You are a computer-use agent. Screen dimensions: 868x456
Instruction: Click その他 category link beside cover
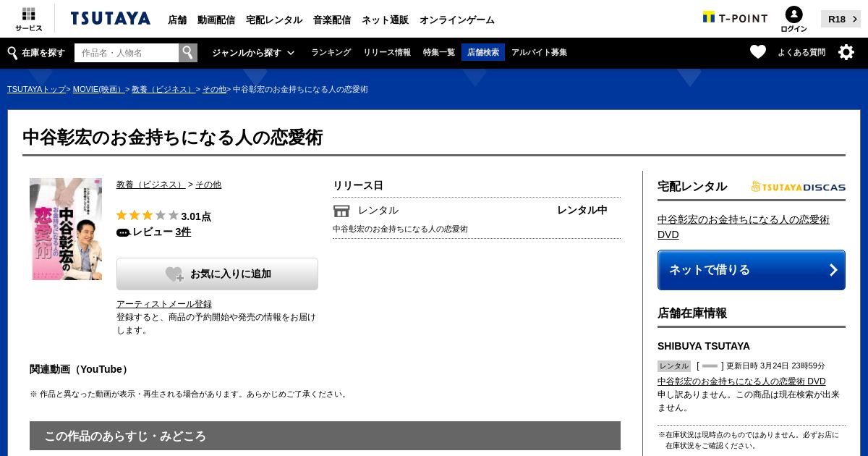click(x=208, y=185)
